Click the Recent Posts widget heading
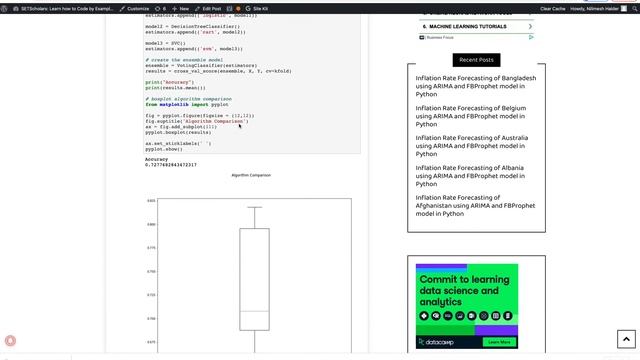 tap(476, 60)
